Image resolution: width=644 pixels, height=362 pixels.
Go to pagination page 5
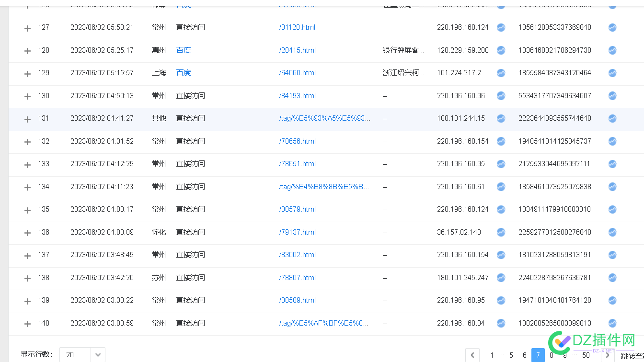(511, 355)
